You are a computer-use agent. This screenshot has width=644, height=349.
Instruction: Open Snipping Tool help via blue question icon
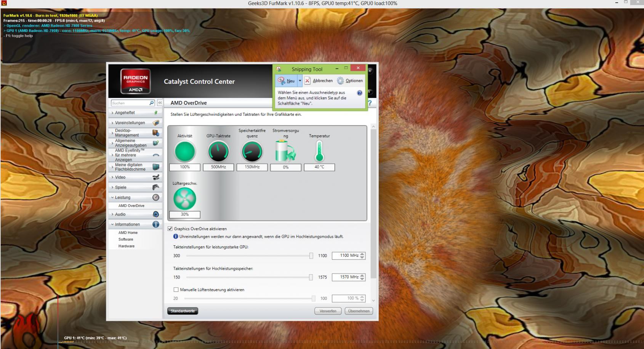pos(359,93)
